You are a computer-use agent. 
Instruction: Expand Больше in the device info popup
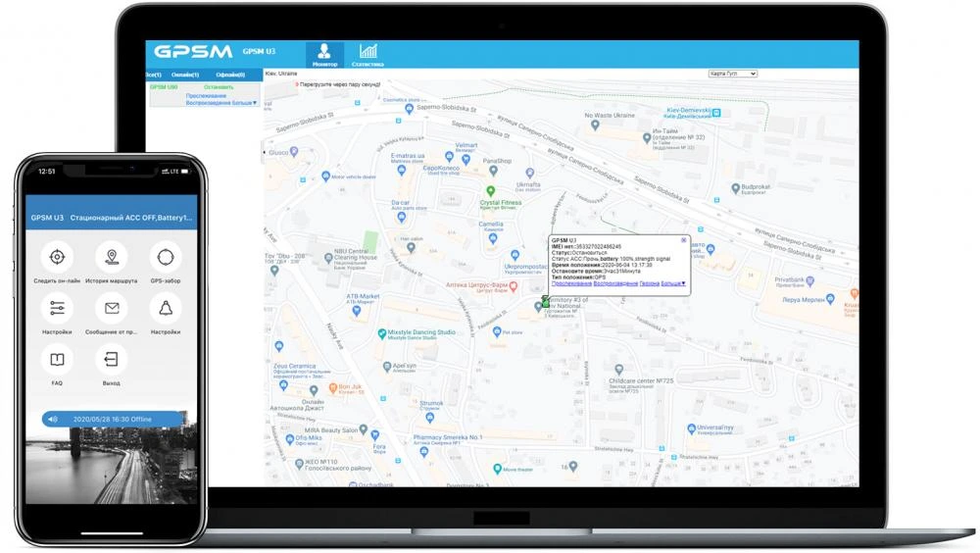click(673, 283)
